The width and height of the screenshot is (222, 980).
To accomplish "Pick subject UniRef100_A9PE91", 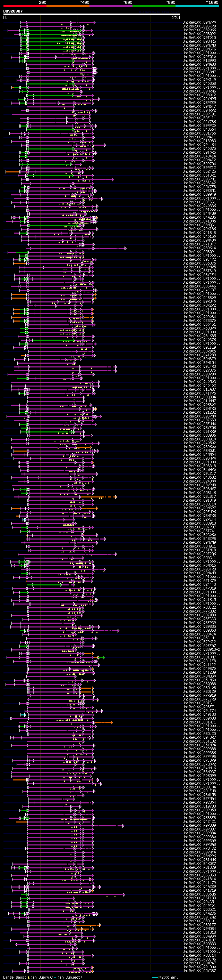I will click(199, 114).
